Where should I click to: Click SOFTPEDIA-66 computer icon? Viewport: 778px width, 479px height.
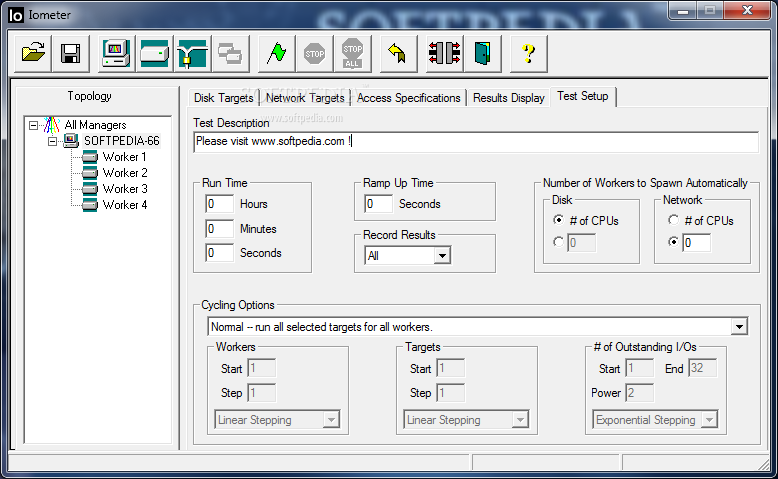click(x=71, y=141)
